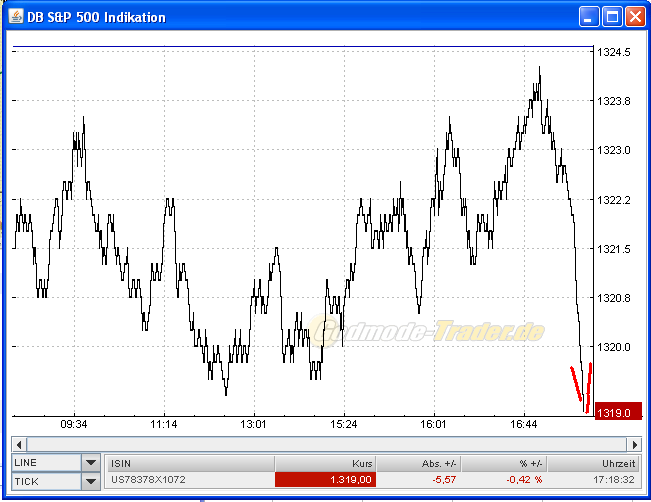Select the 17:18:32 time cell
The width and height of the screenshot is (651, 502).
tap(594, 480)
